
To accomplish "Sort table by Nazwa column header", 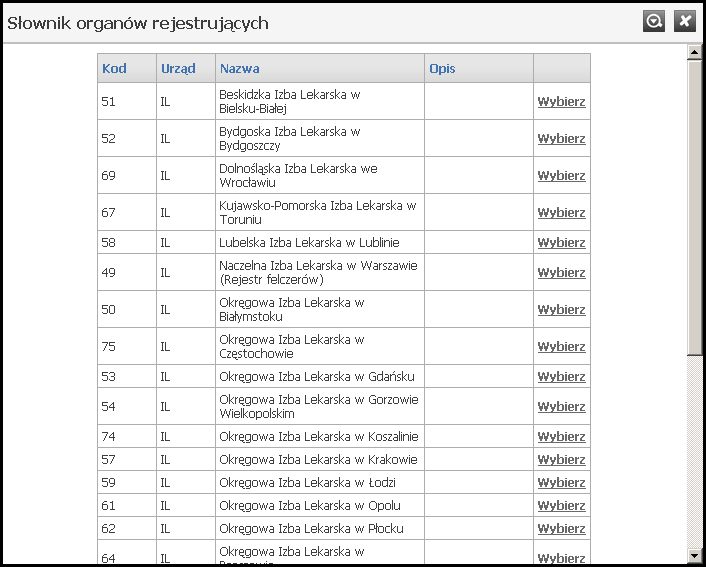I will pyautogui.click(x=240, y=69).
